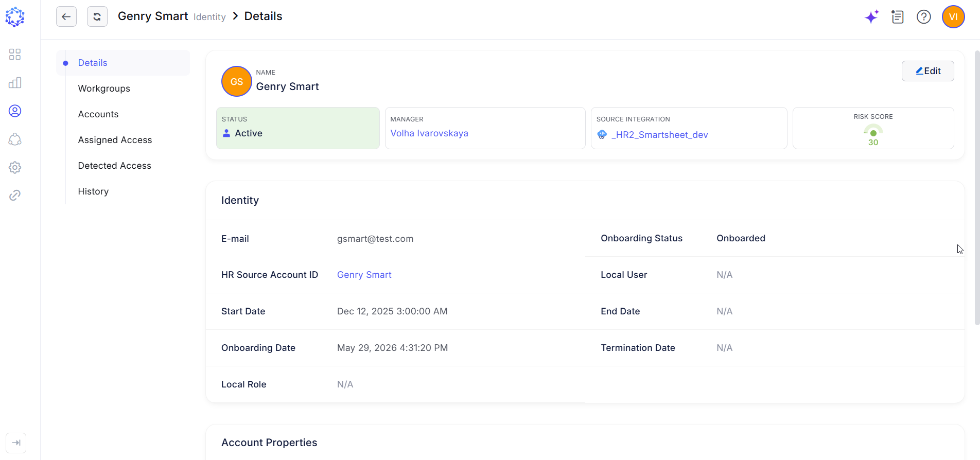Select the Details menu item
Screen dimensions: 980x460
pos(123,63)
